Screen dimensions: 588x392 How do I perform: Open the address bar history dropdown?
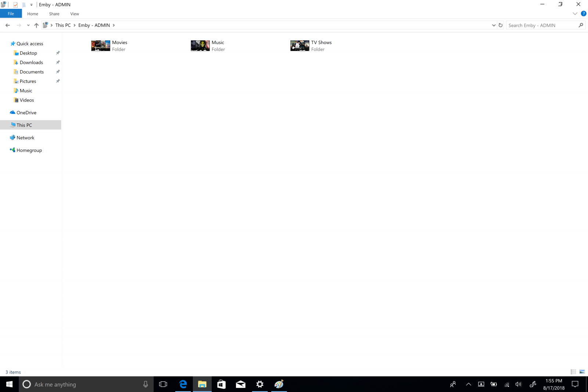tap(494, 25)
